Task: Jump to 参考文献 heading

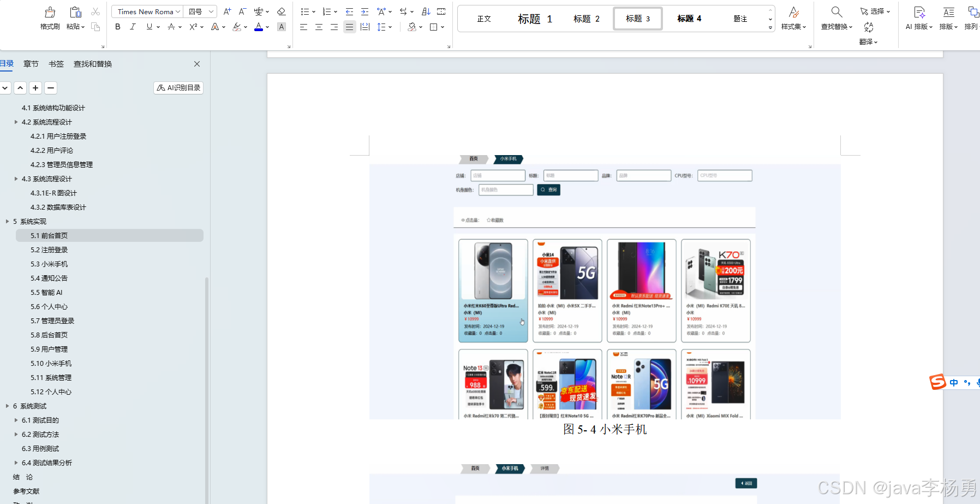Action: click(x=26, y=491)
